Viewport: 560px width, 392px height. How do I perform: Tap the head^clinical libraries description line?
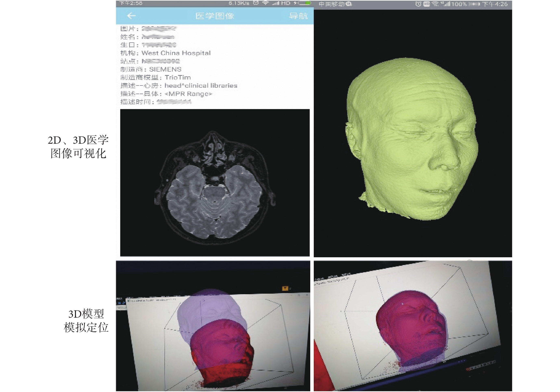[x=201, y=86]
